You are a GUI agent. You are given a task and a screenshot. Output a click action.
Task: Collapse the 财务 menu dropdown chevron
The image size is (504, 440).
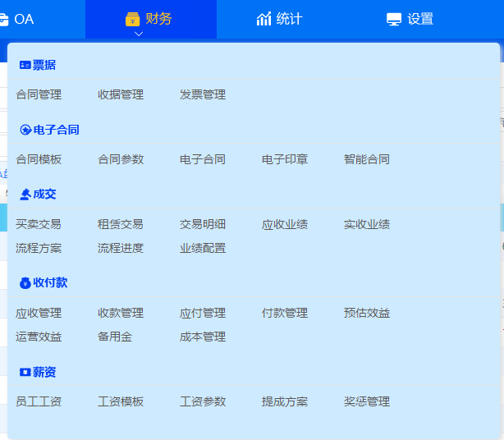138,34
